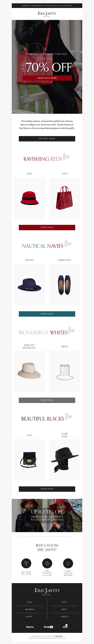Click the Shop Pay logo in footer
The width and height of the screenshot is (94, 644).
[48, 627]
